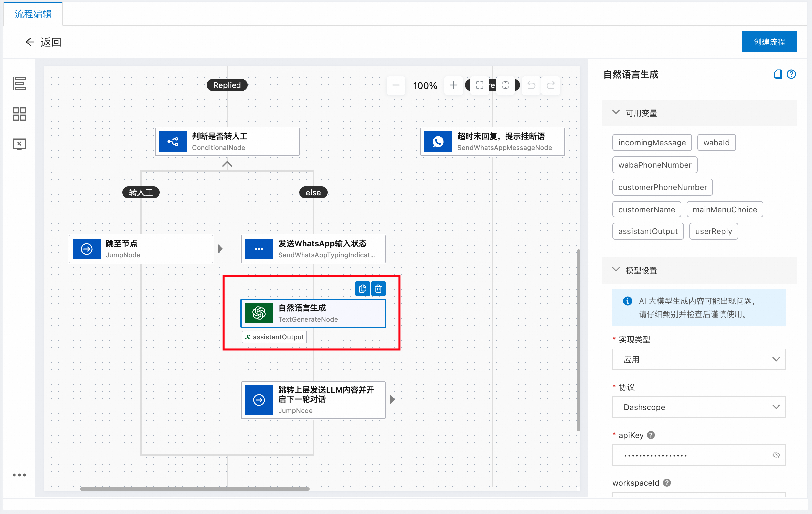Open the 实现类型 dropdown
The image size is (812, 514).
pos(699,359)
